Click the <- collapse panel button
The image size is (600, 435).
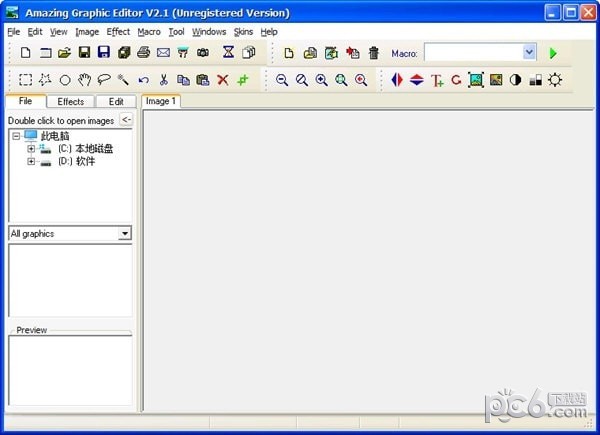click(126, 120)
